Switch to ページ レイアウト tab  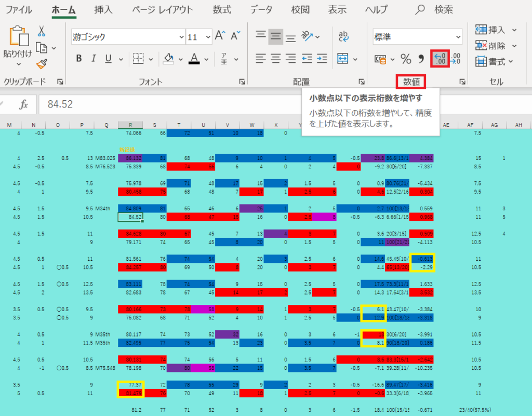163,9
